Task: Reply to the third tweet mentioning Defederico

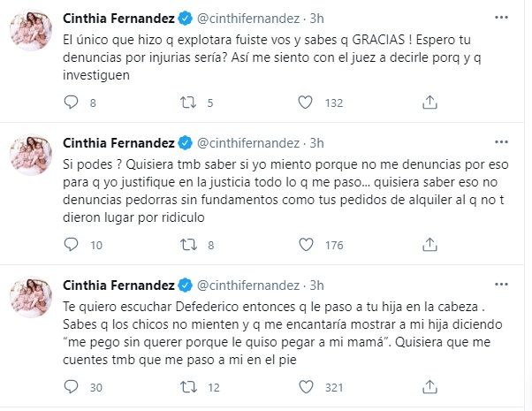Action: [71, 386]
